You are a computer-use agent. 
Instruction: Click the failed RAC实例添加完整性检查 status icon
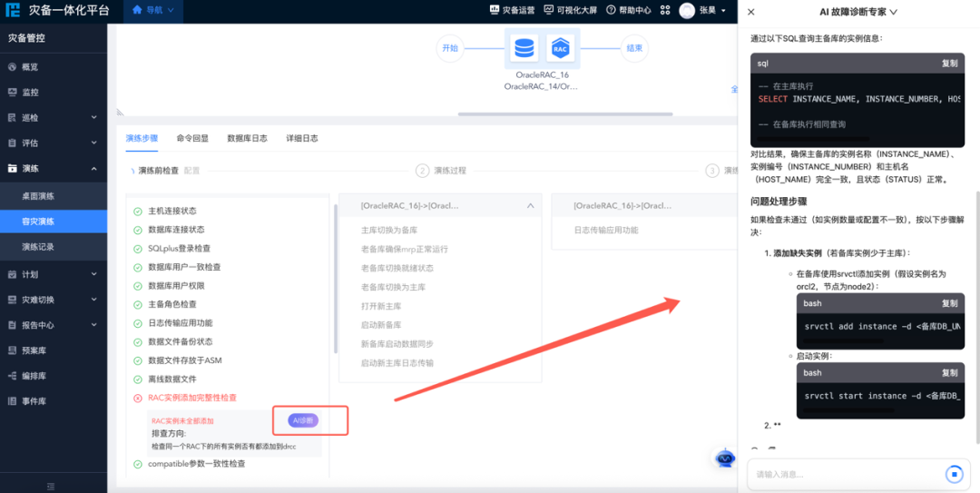point(138,398)
